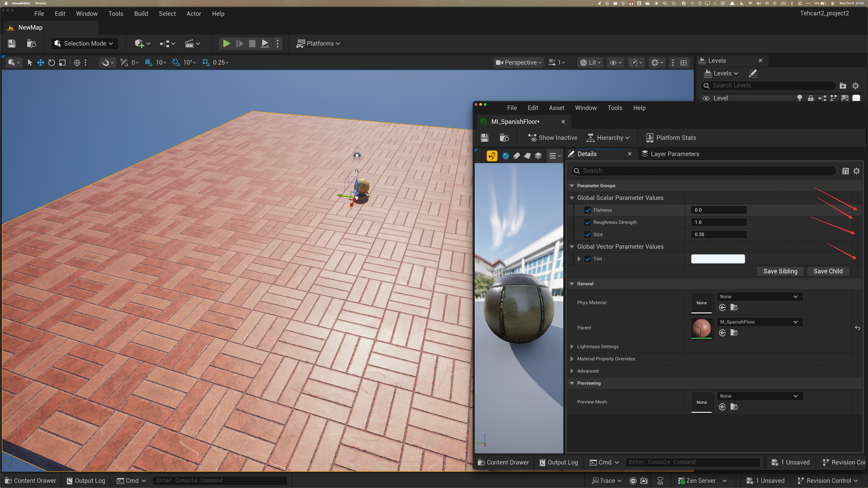The image size is (868, 488).
Task: Open the Parent material M_SpanishFloor dropdown
Action: (759, 322)
